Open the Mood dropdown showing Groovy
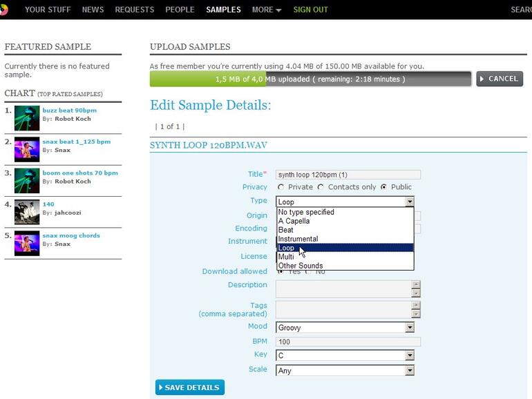This screenshot has width=532, height=399. click(x=345, y=327)
